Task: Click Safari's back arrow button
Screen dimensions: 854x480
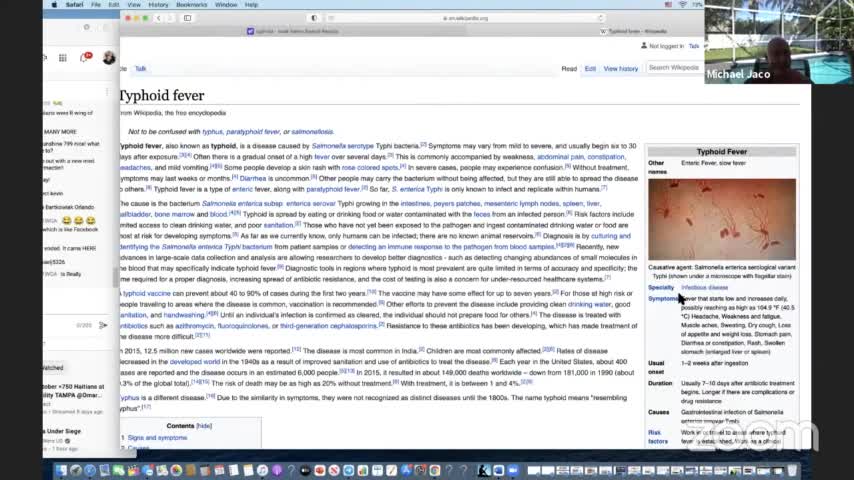Action: click(158, 18)
